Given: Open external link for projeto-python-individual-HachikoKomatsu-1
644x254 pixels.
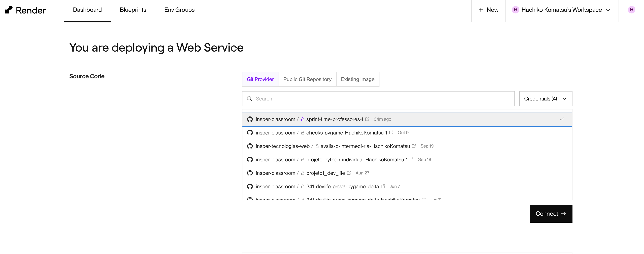Looking at the screenshot, I should pyautogui.click(x=411, y=159).
